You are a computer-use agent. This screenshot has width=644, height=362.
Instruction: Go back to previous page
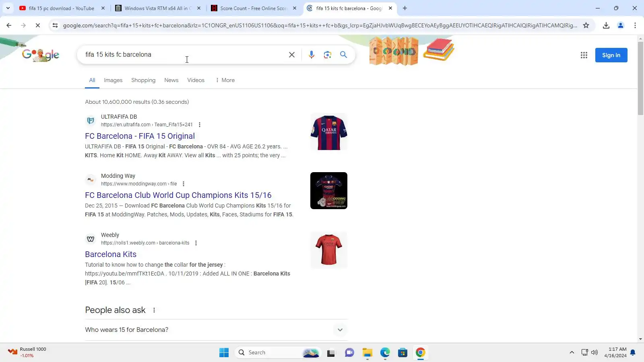coord(9,25)
